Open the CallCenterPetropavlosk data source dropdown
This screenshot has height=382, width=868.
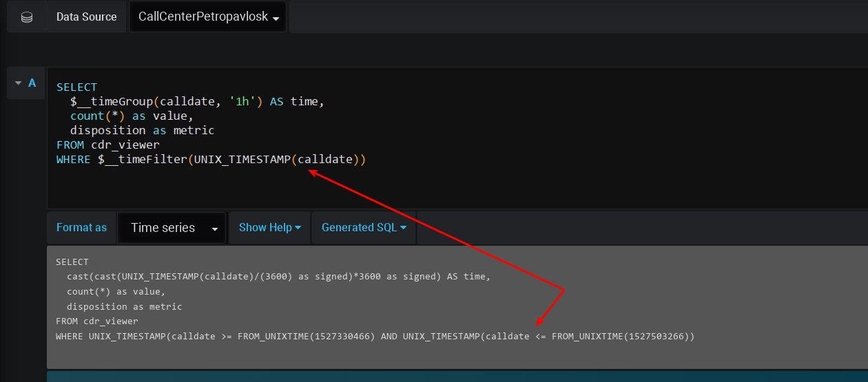208,17
